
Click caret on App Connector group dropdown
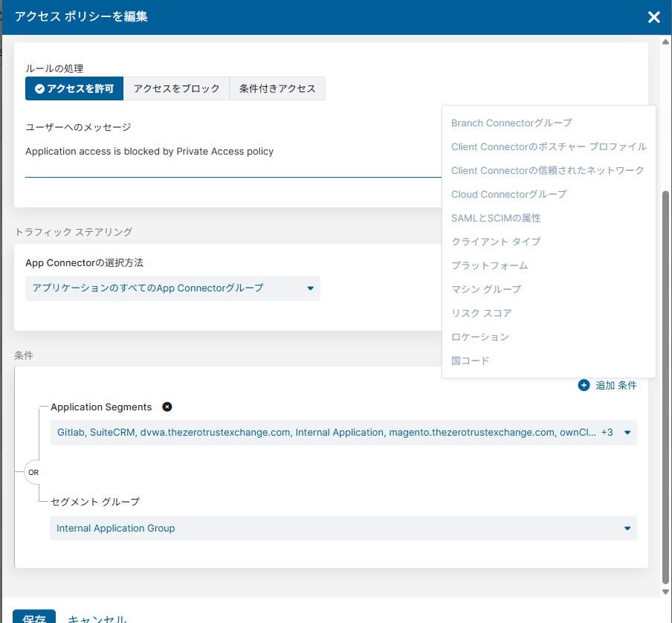(x=310, y=288)
